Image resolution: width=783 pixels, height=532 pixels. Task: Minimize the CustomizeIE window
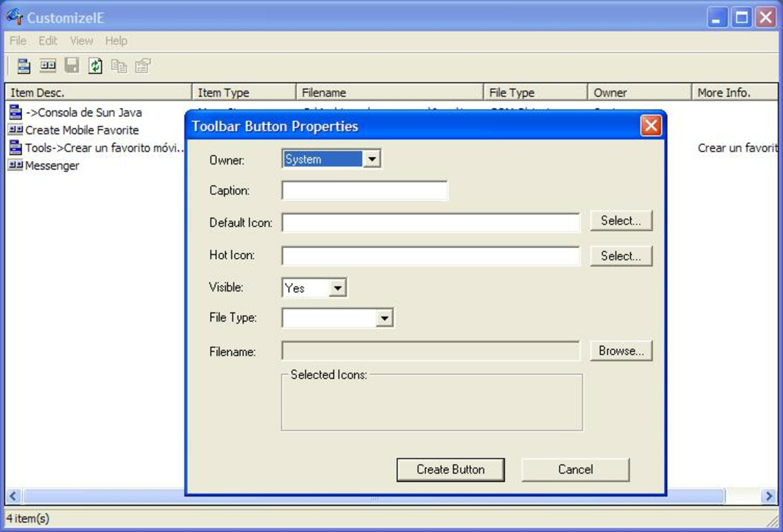coord(717,17)
